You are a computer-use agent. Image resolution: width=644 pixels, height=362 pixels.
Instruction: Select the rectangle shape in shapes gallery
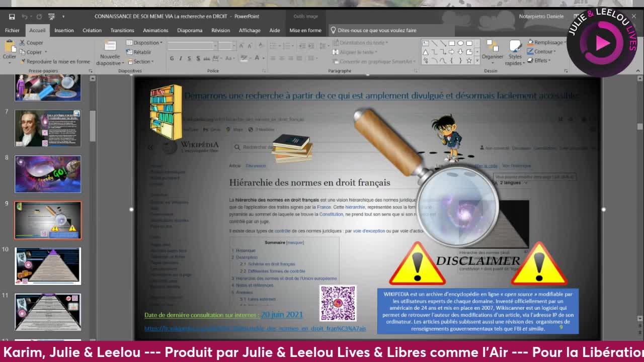451,43
